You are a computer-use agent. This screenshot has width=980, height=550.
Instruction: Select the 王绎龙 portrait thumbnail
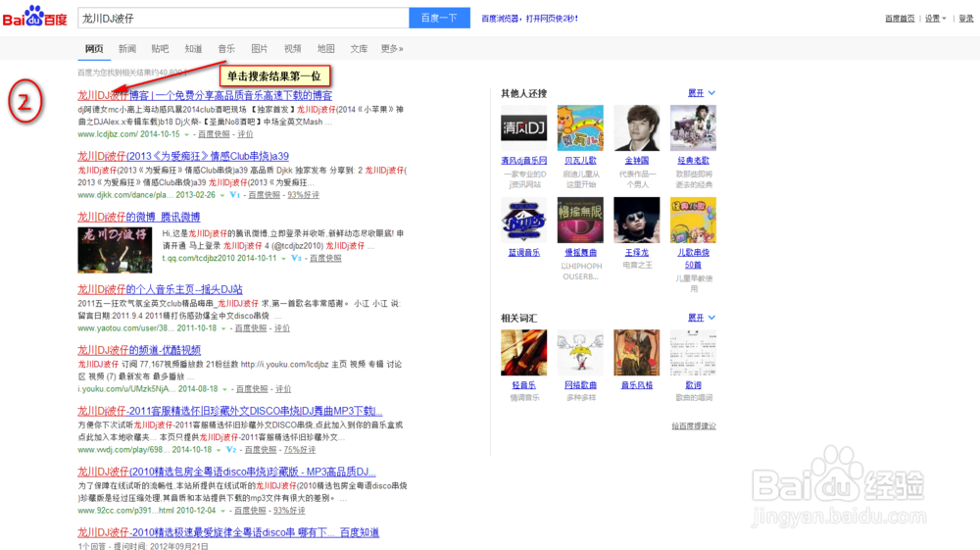pyautogui.click(x=636, y=220)
